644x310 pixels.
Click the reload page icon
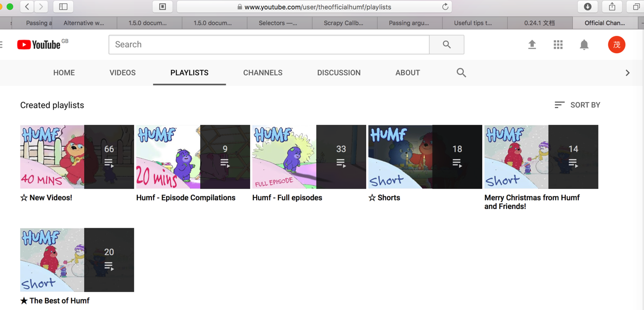point(445,7)
